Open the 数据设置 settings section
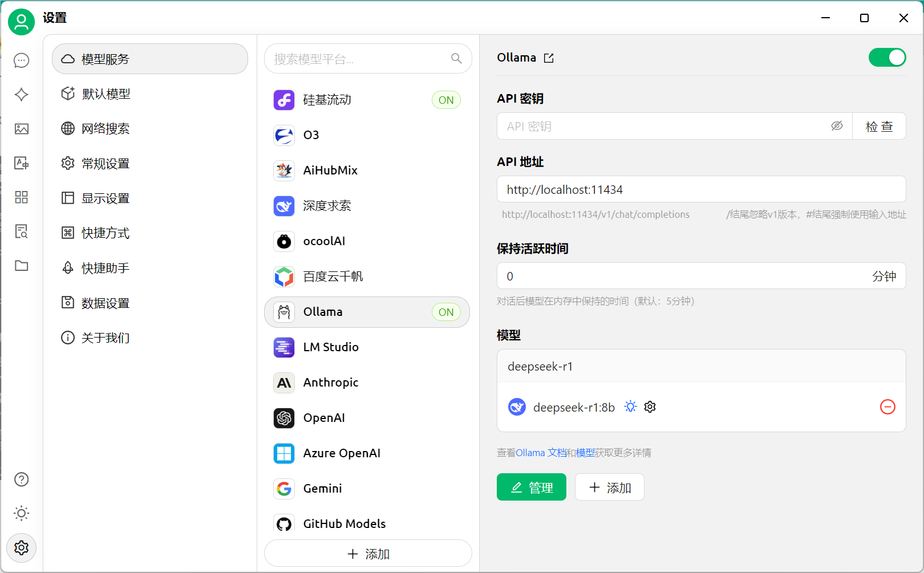This screenshot has height=573, width=924. click(150, 303)
